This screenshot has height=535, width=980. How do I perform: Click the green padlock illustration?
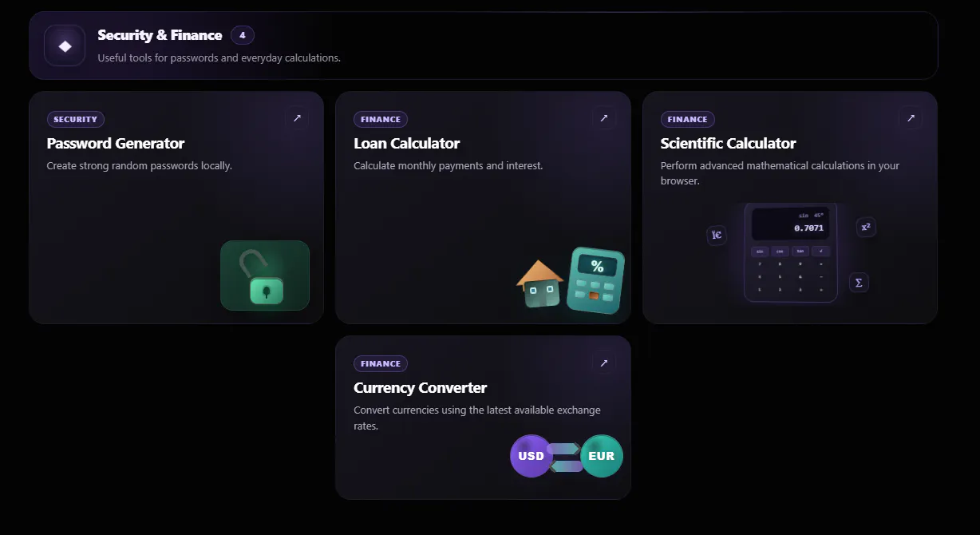pos(265,275)
